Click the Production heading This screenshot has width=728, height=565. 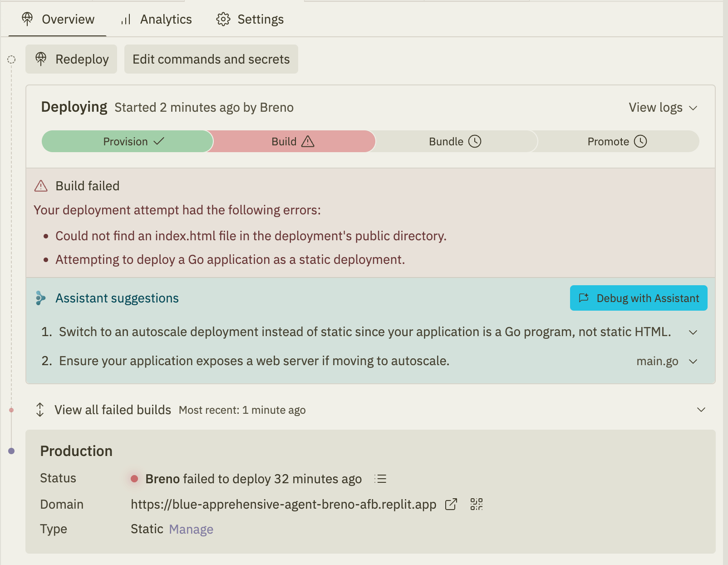point(76,451)
